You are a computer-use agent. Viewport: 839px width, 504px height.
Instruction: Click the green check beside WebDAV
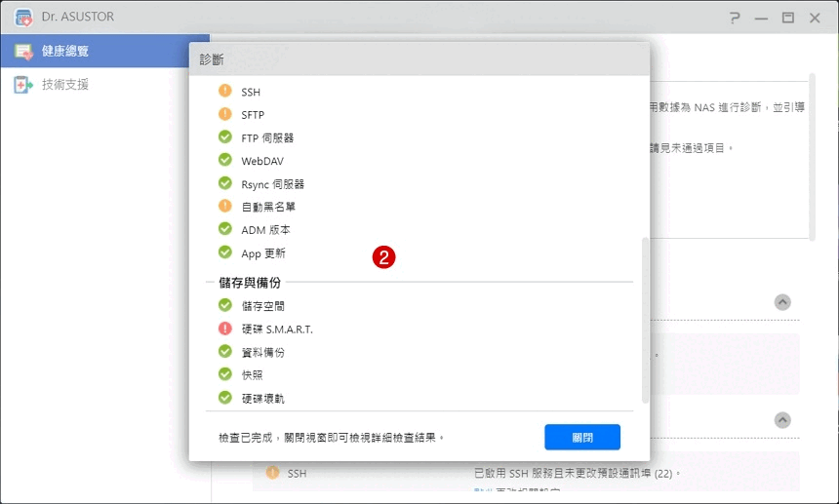[x=225, y=160]
